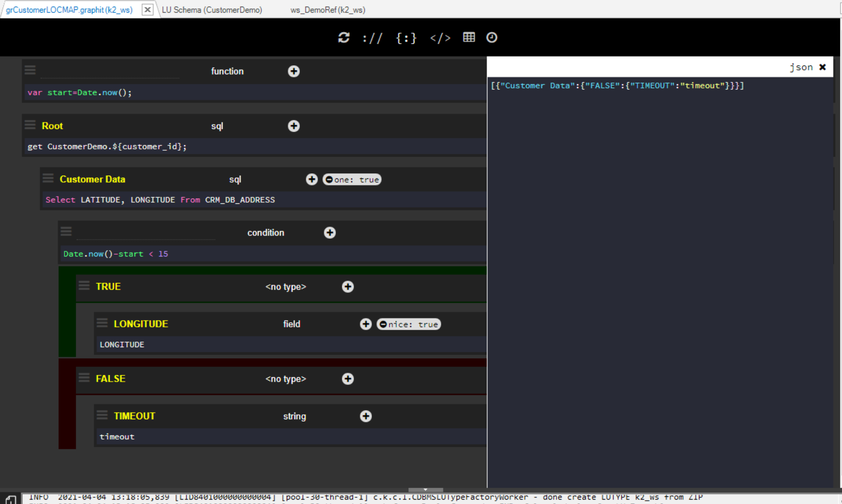Image resolution: width=842 pixels, height=504 pixels.
Task: Click the Root node name label
Action: pos(52,126)
